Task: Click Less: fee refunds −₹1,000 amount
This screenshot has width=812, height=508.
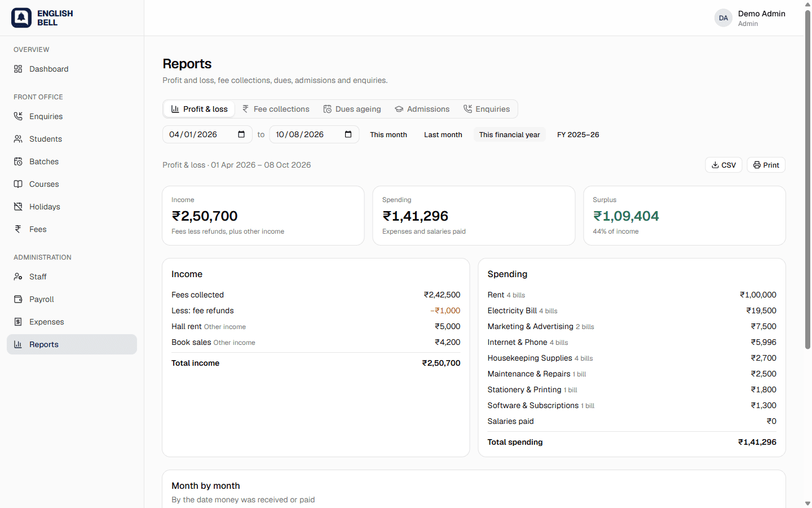Action: coord(445,310)
